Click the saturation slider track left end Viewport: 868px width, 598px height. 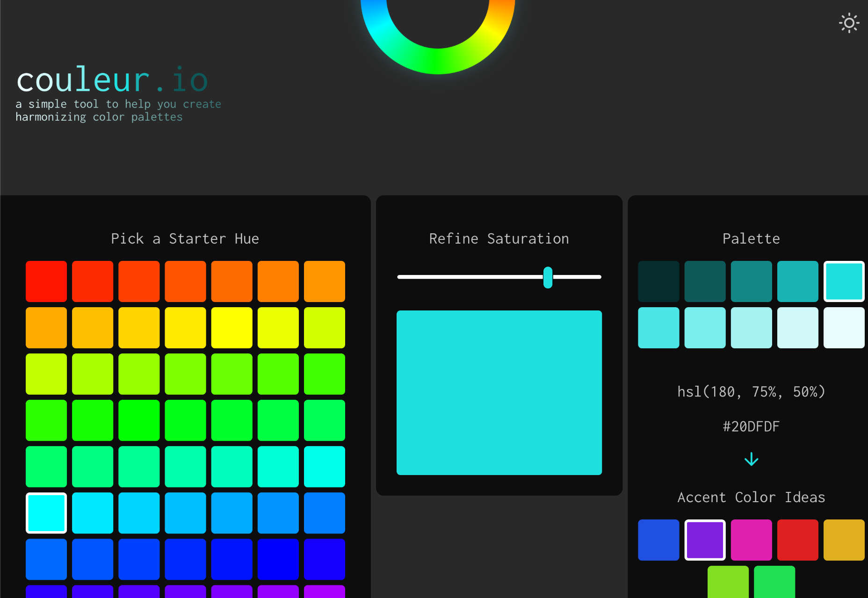[400, 277]
